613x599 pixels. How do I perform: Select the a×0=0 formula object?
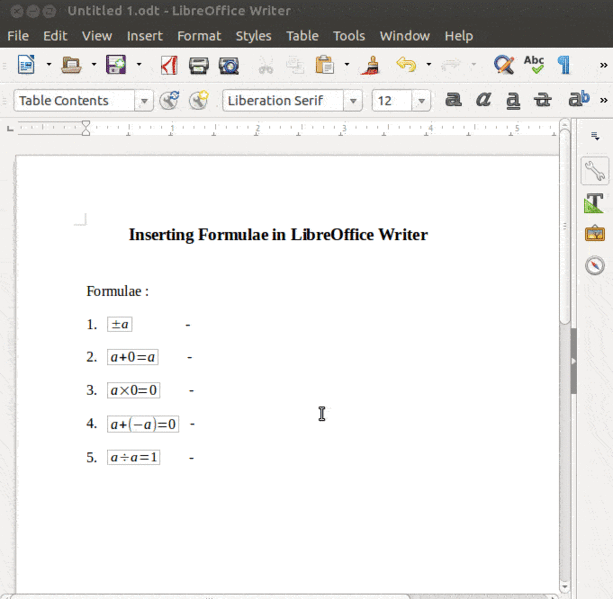[134, 390]
